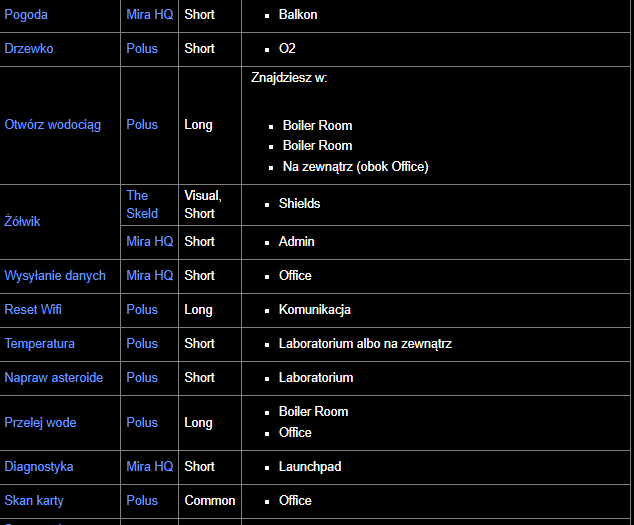Open the Pogoda task link
Viewport: 634px width, 525px height.
tap(26, 15)
